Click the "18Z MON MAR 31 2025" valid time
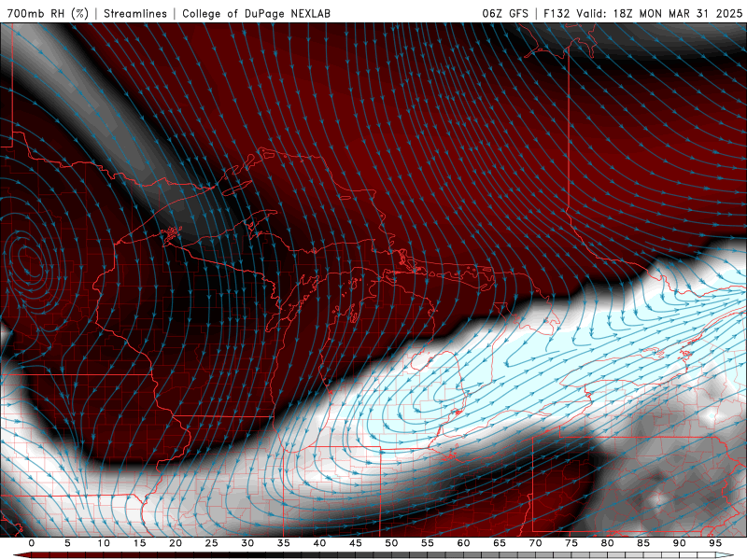 pyautogui.click(x=678, y=13)
